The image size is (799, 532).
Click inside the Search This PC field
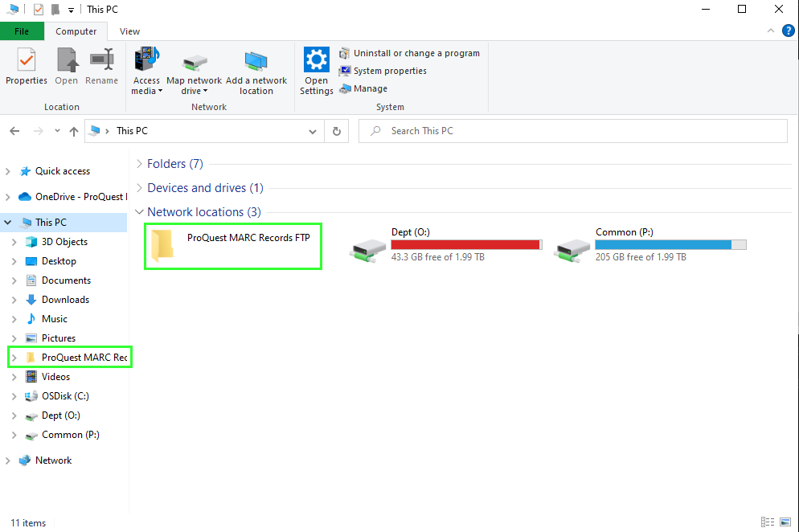click(572, 130)
